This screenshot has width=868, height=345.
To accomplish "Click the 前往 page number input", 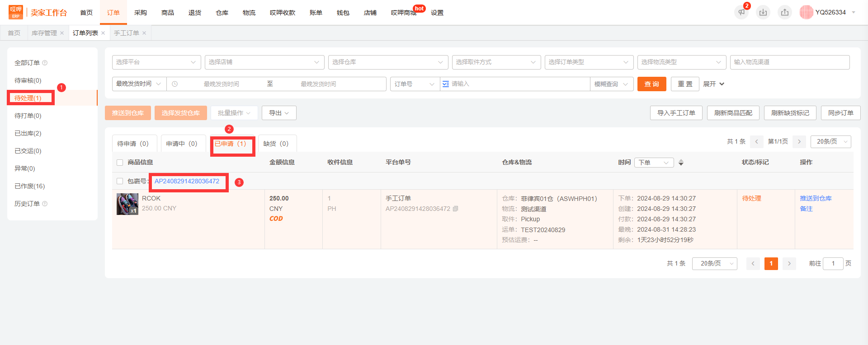I will 833,263.
